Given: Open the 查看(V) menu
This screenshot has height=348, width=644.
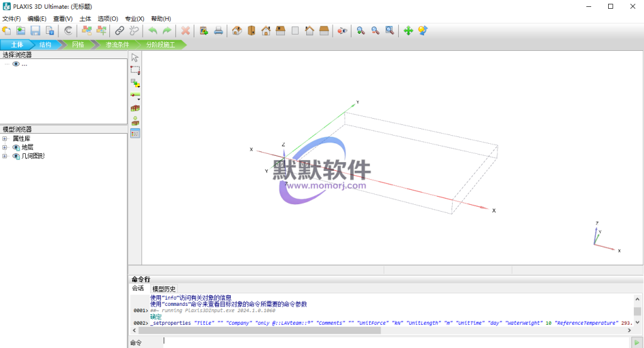Looking at the screenshot, I should pyautogui.click(x=63, y=18).
